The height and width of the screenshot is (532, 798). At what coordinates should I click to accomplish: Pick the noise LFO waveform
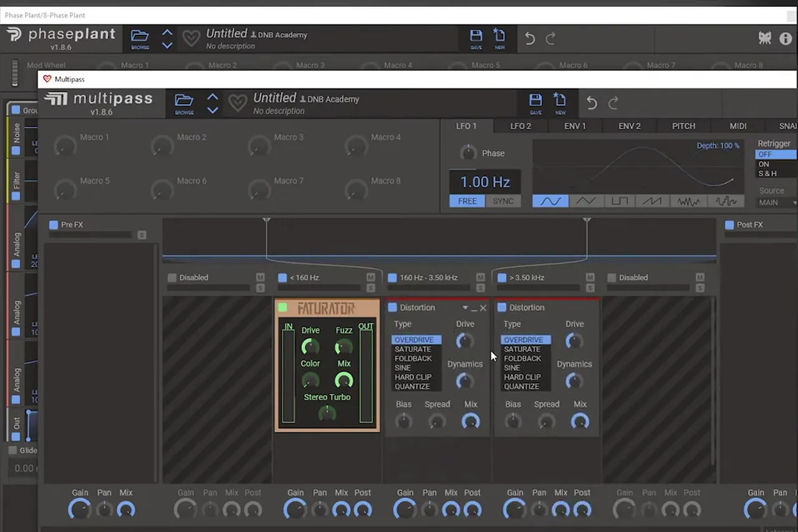[689, 201]
